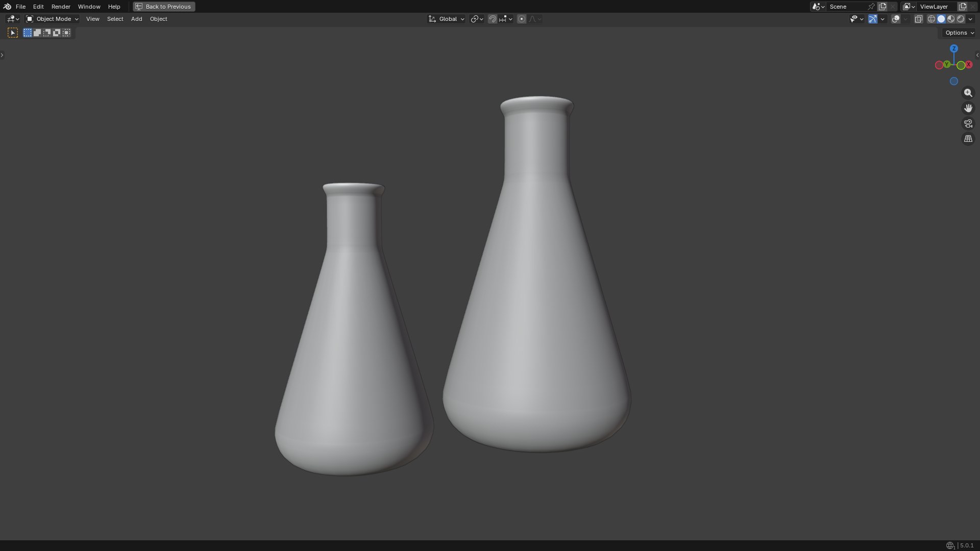Add new ViewLayer copy icon
The height and width of the screenshot is (551, 980).
point(963,7)
